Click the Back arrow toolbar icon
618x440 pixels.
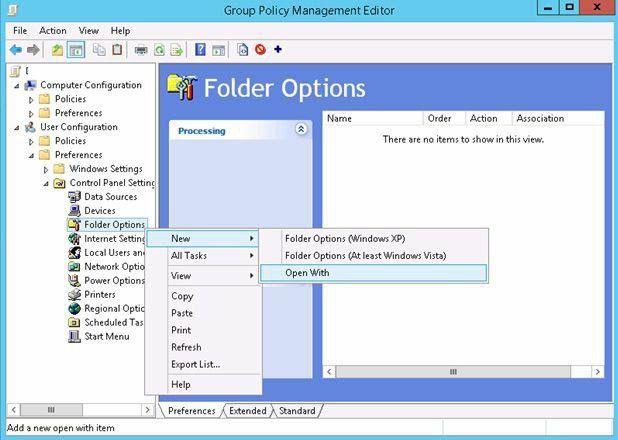point(16,50)
